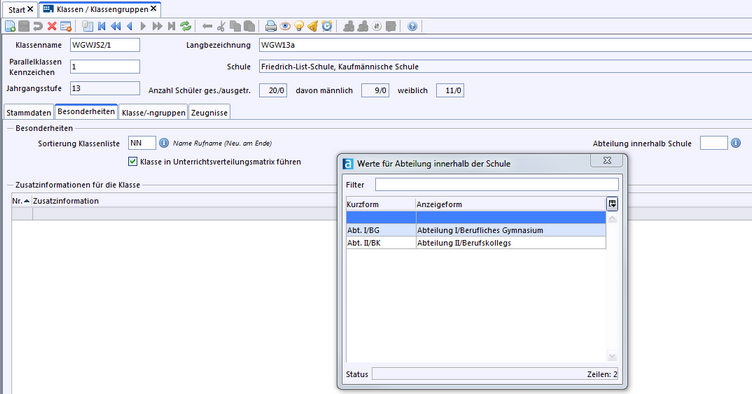Screen dimensions: 752x394
Task: Sort by Nr. column header
Action: point(21,201)
